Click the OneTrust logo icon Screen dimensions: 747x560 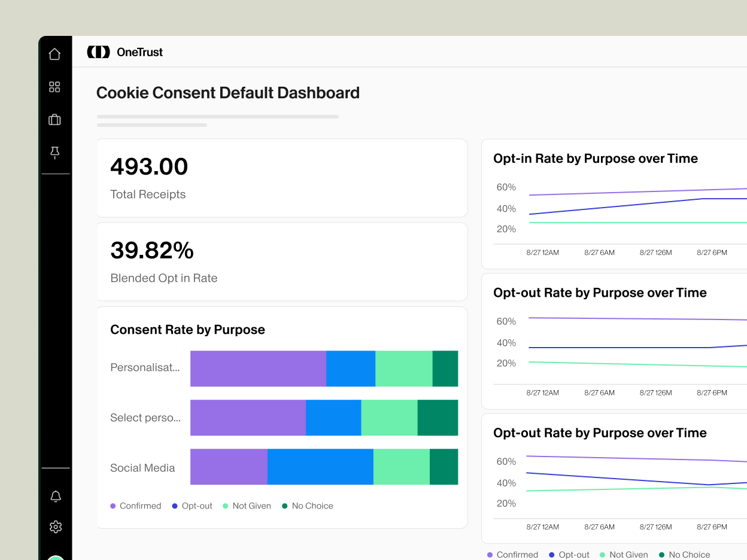point(99,51)
